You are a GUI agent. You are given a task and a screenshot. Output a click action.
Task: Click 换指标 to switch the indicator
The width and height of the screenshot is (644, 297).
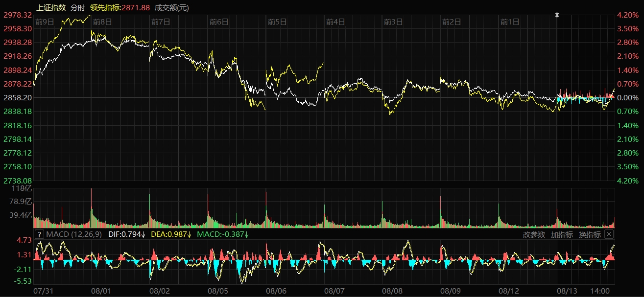click(x=590, y=234)
